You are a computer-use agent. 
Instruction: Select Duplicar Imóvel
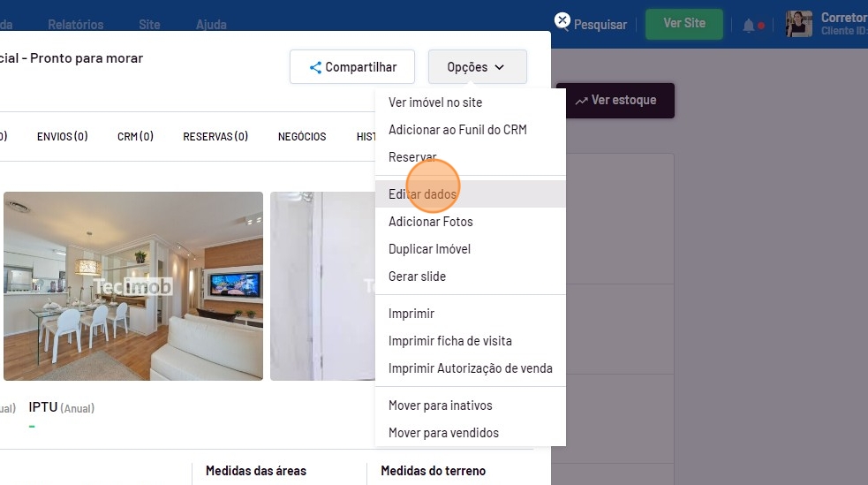tap(429, 249)
